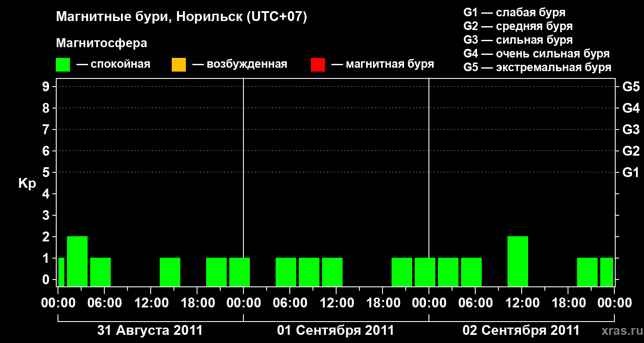Click the bar crossing midnight into 02 Сентября
Image resolution: width=644 pixels, height=343 pixels.
click(425, 272)
